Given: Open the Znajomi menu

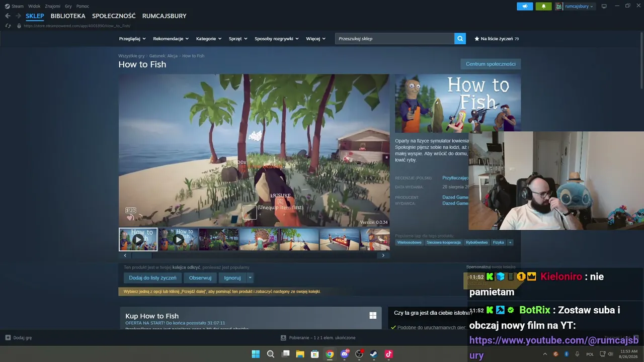Looking at the screenshot, I should point(52,6).
